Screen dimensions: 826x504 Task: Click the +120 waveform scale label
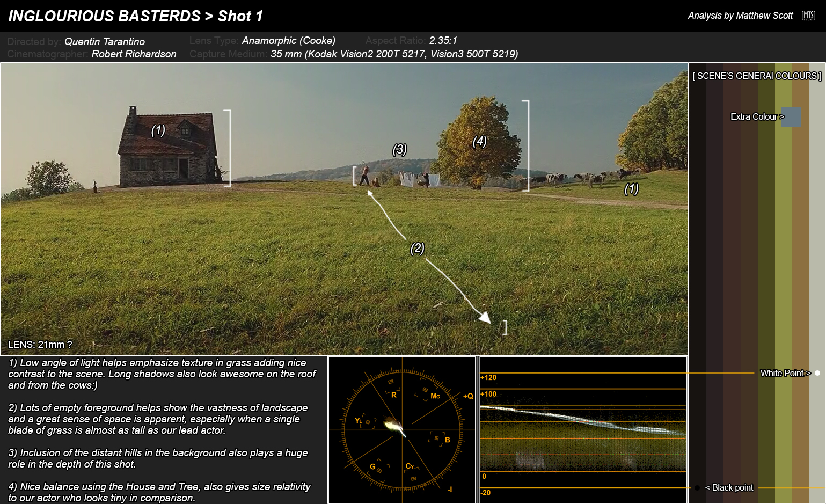point(488,378)
